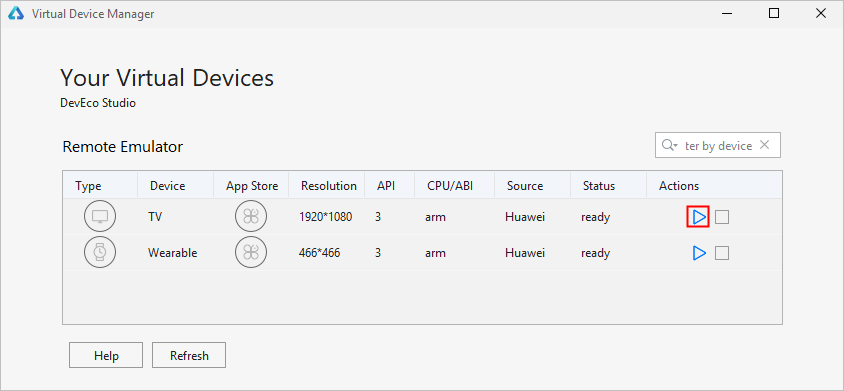
Task: Open the search magnifier dropdown arrow
Action: [x=670, y=145]
